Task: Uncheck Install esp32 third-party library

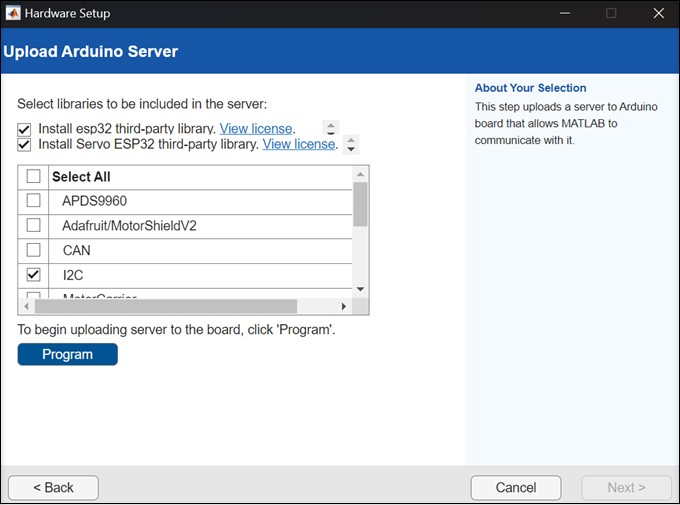Action: pos(24,129)
